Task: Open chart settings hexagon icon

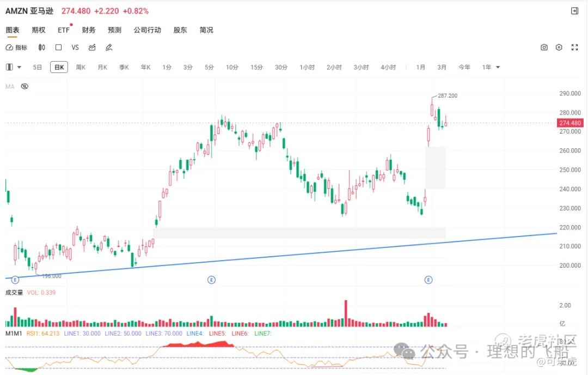Action: [559, 47]
